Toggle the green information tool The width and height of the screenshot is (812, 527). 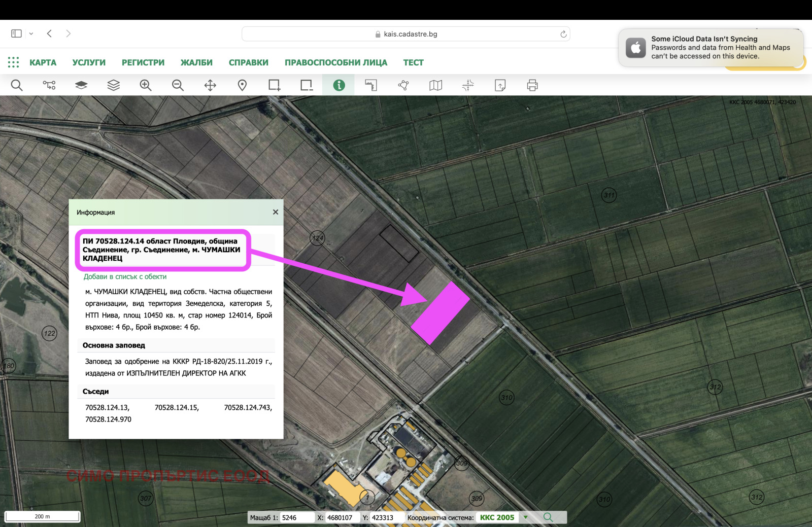tap(339, 85)
